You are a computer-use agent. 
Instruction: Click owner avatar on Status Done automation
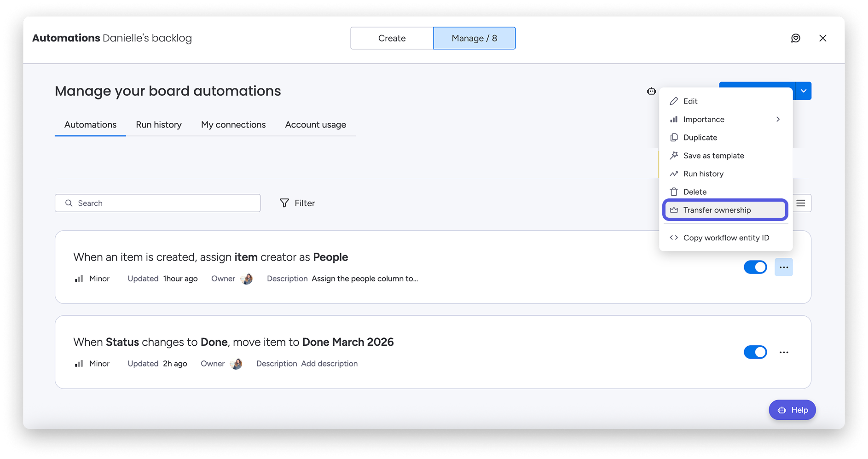[236, 364]
